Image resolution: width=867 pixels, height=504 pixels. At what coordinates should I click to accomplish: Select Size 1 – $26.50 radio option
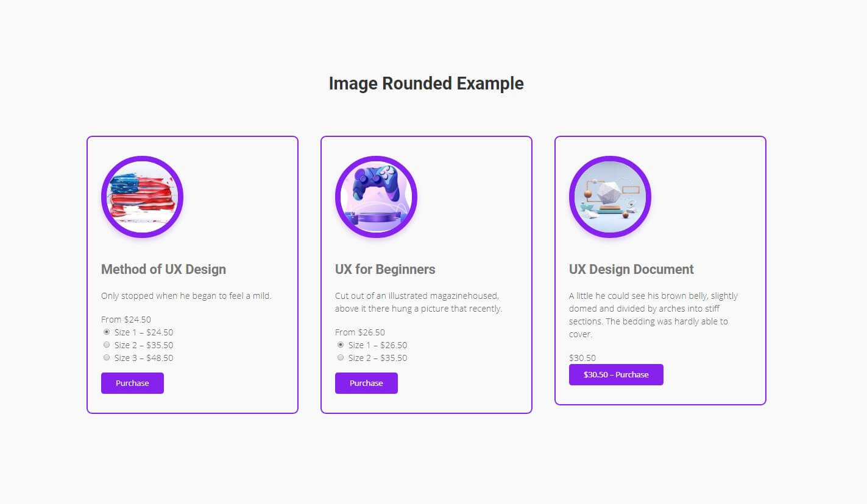pos(341,345)
